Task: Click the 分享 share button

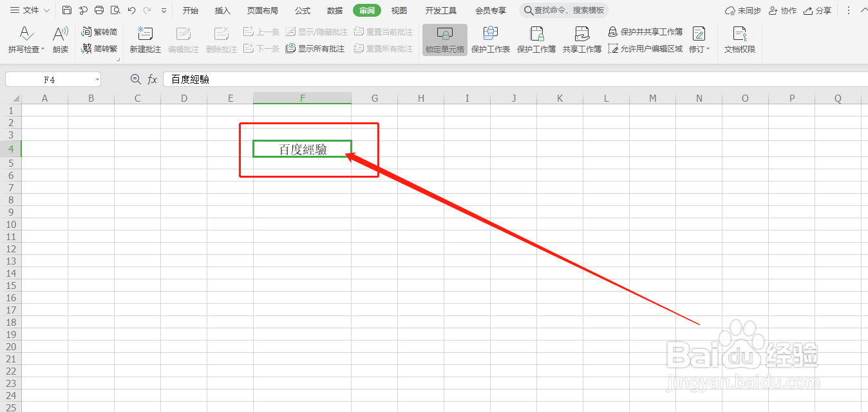Action: click(x=818, y=10)
